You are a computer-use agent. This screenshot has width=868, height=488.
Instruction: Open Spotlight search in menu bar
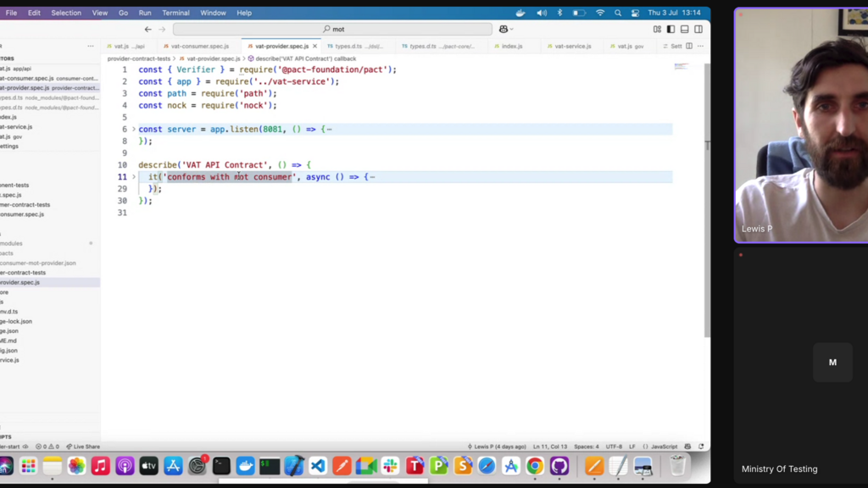pos(618,13)
